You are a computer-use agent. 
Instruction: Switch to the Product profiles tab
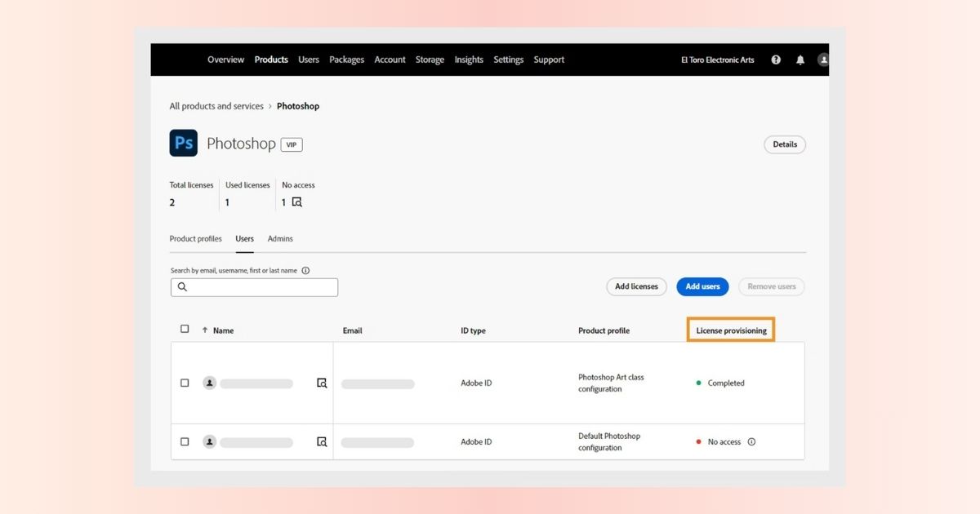pos(195,239)
